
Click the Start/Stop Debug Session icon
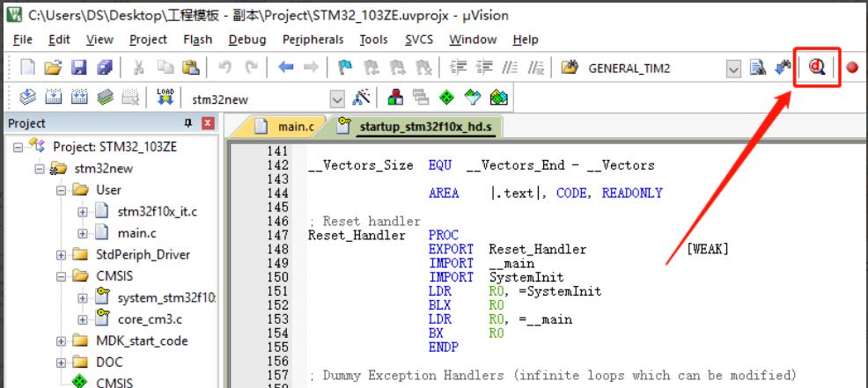[817, 68]
